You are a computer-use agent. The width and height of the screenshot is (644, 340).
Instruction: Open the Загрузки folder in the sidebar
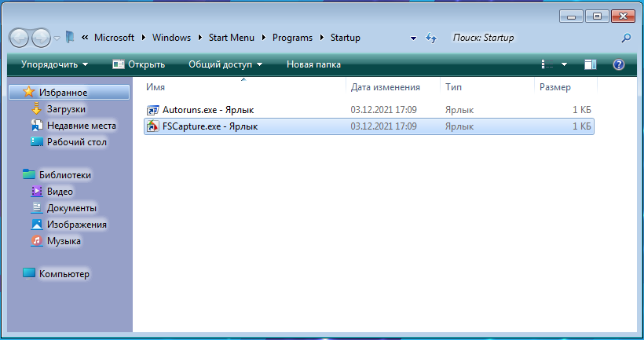click(66, 109)
